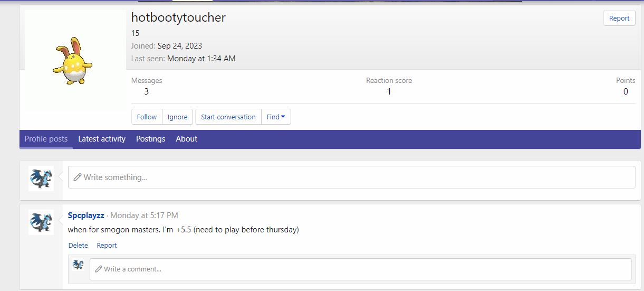
Task: Open the Spcplayzz username link
Action: tap(86, 215)
